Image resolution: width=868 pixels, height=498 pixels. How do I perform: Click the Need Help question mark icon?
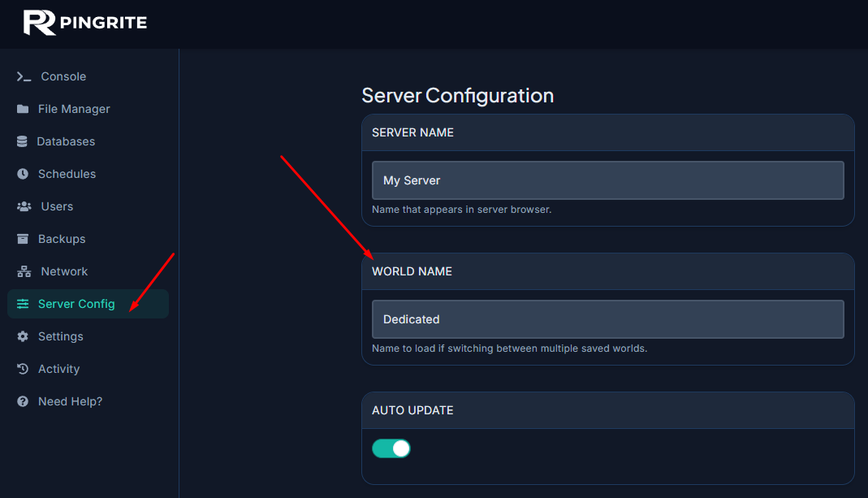pyautogui.click(x=22, y=401)
